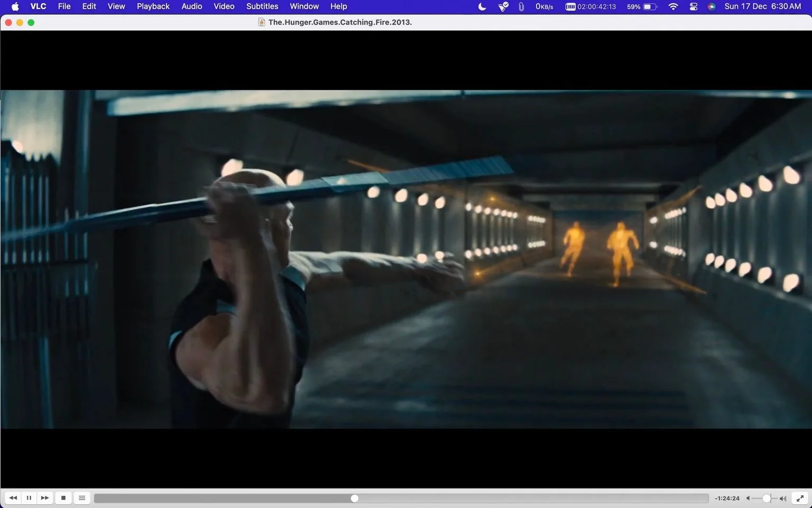Open the VLC application menu

[38, 6]
